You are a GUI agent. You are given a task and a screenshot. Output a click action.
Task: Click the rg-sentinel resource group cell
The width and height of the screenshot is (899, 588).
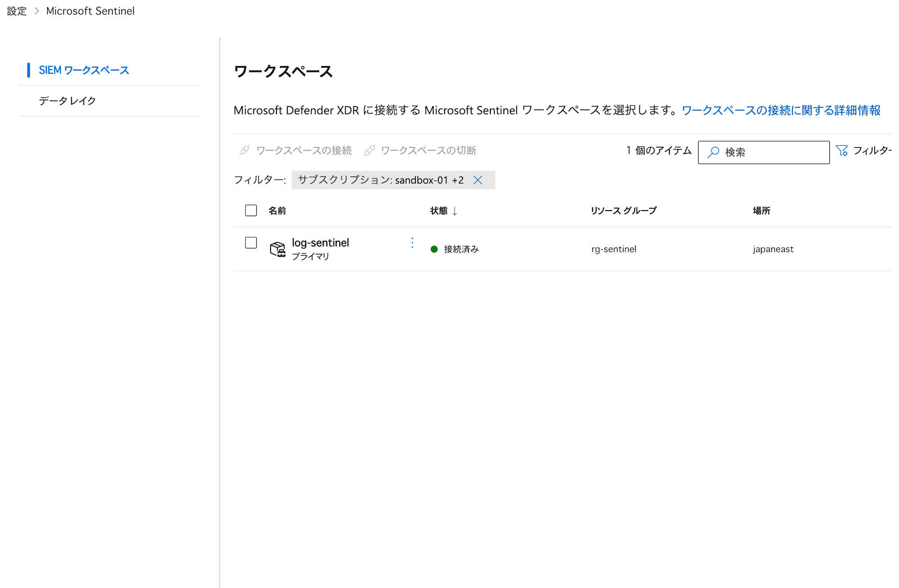pos(614,249)
